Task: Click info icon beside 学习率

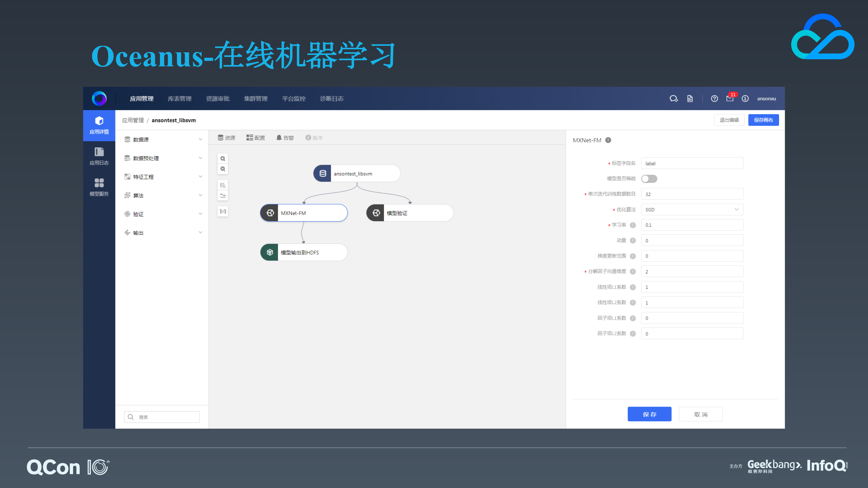Action: 633,225
